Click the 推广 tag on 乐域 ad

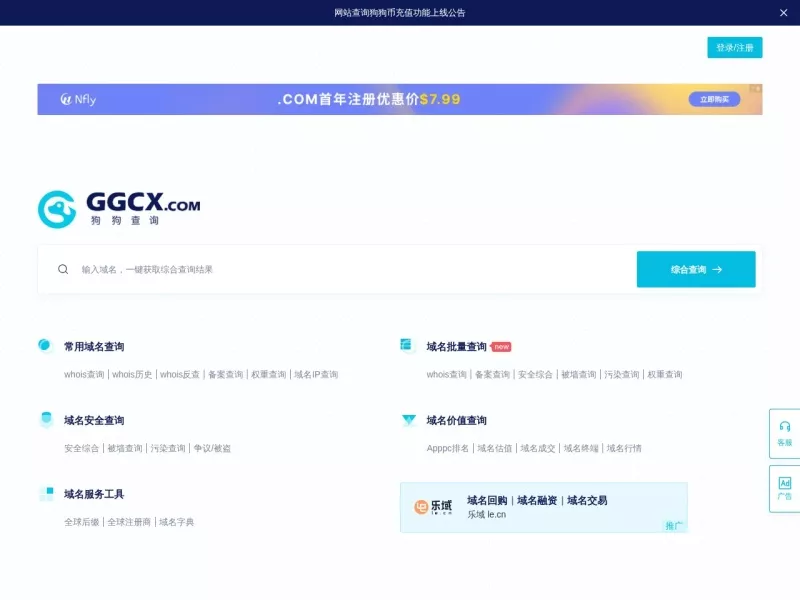click(x=673, y=526)
